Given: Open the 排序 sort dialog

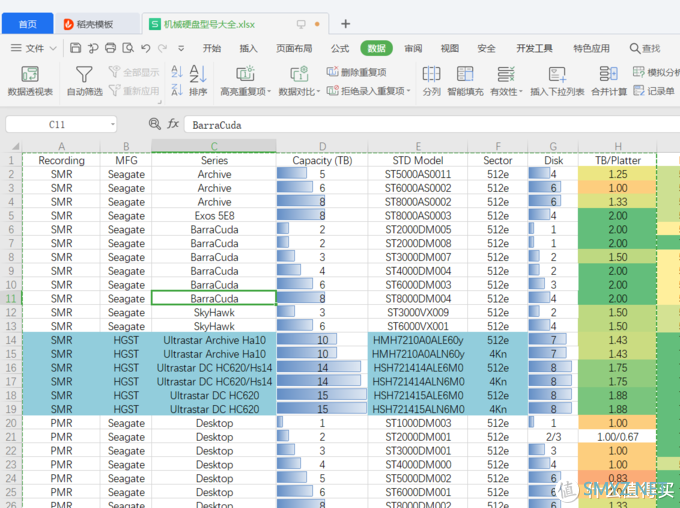Looking at the screenshot, I should pyautogui.click(x=198, y=81).
